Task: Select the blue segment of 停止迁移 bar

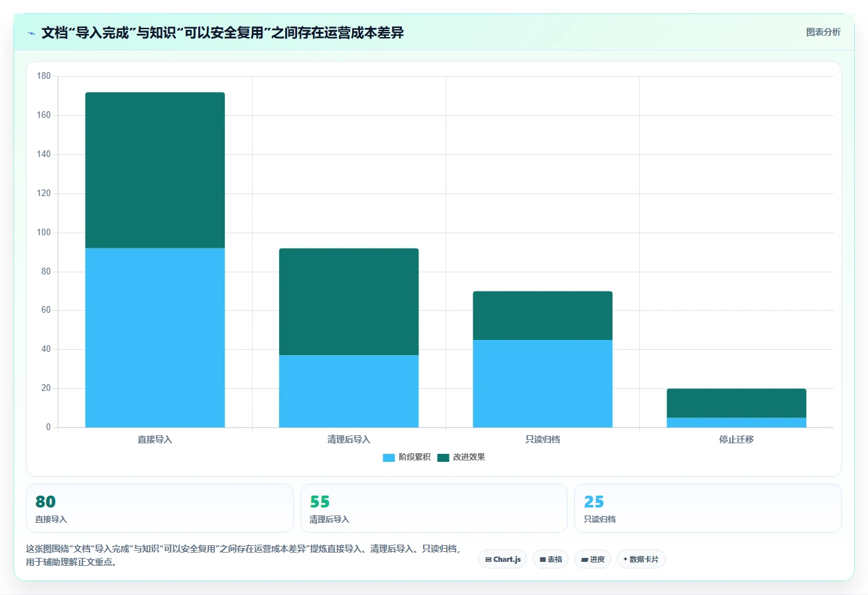Action: (x=736, y=423)
